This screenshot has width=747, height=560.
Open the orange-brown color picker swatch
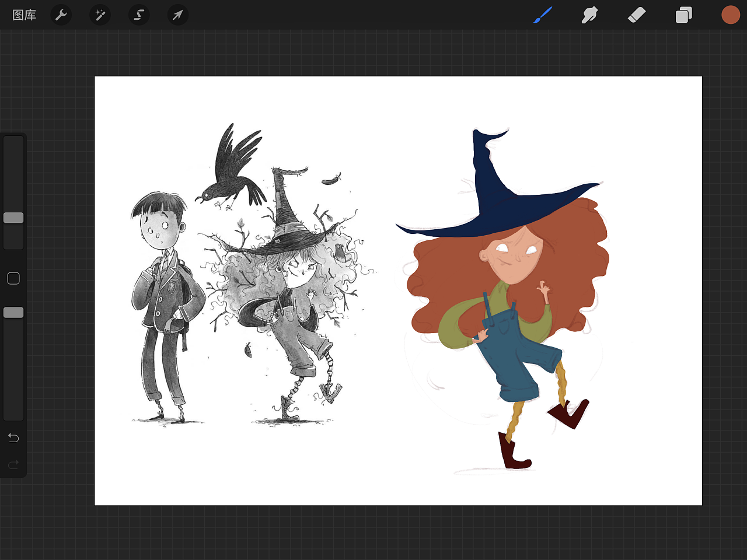[x=731, y=15]
